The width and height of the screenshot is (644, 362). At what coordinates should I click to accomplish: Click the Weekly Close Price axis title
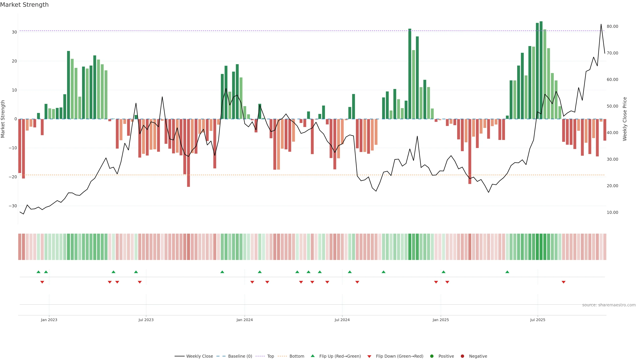(625, 119)
